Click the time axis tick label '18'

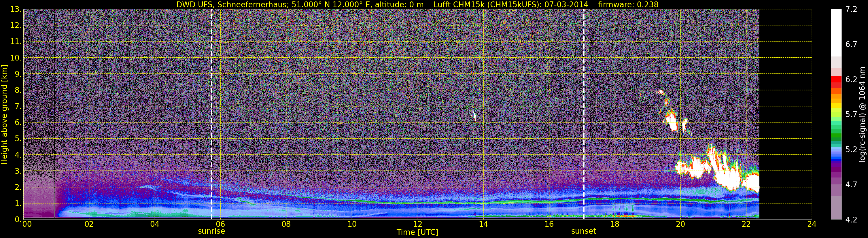pyautogui.click(x=614, y=224)
